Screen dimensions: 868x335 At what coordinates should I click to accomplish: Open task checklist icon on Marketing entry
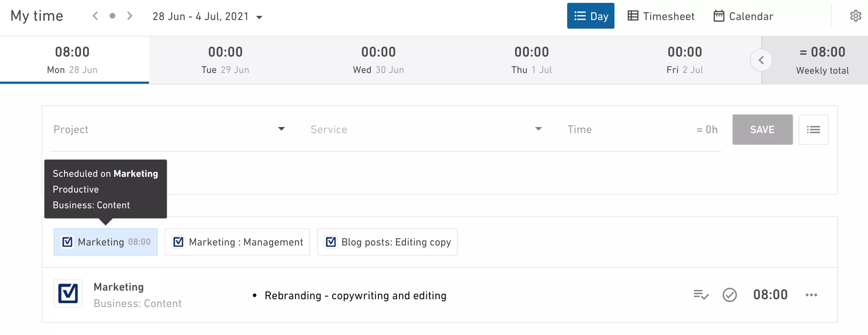point(701,295)
